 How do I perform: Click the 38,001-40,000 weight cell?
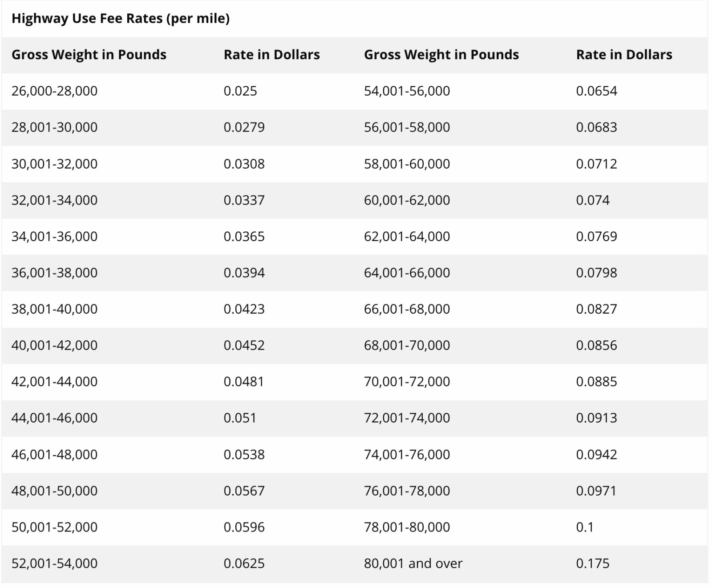(54, 309)
